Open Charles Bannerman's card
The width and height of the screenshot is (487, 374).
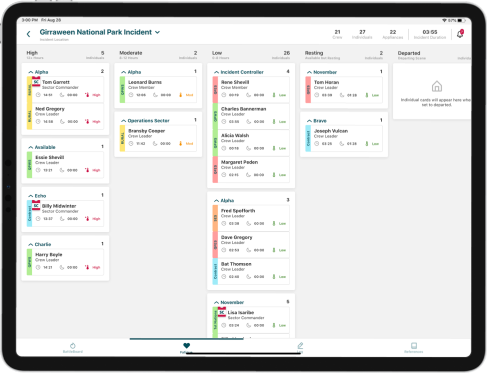coord(251,116)
